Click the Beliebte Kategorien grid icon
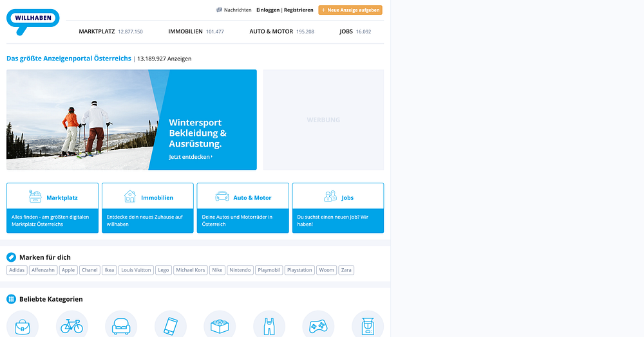The width and height of the screenshot is (644, 337). point(11,299)
